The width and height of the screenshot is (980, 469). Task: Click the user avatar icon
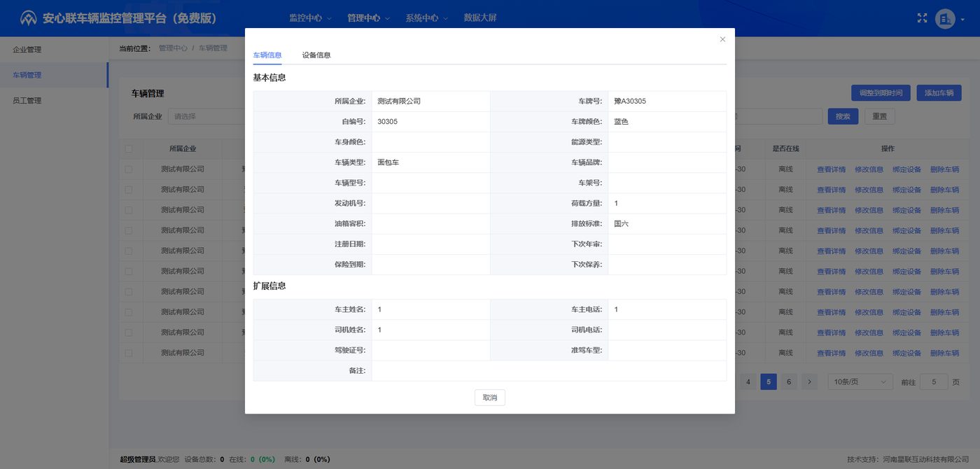[x=945, y=19]
